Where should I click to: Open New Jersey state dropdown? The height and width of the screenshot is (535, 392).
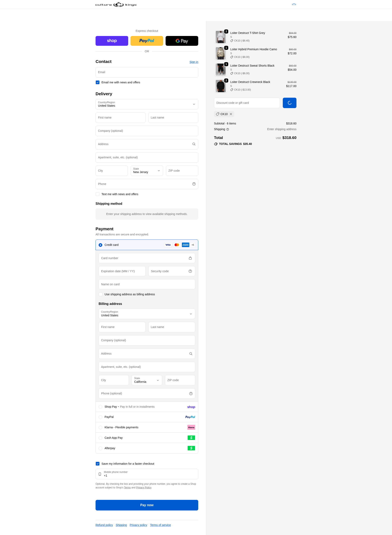[x=147, y=171]
